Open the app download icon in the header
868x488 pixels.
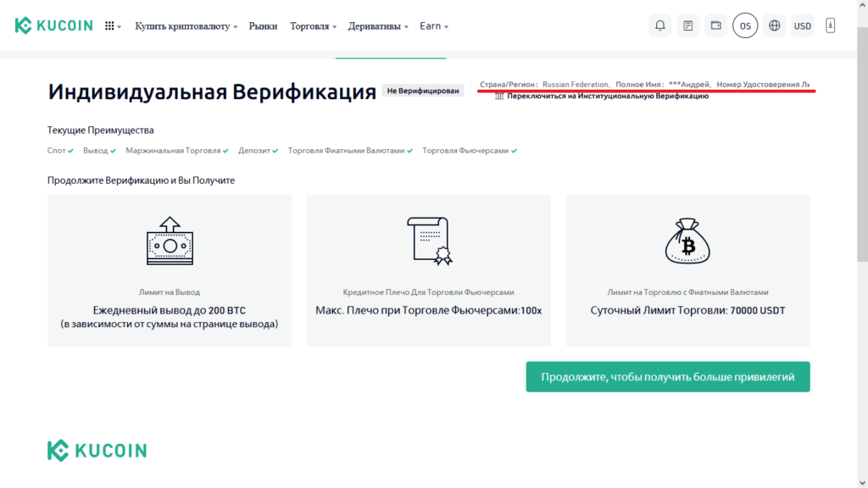click(x=830, y=25)
